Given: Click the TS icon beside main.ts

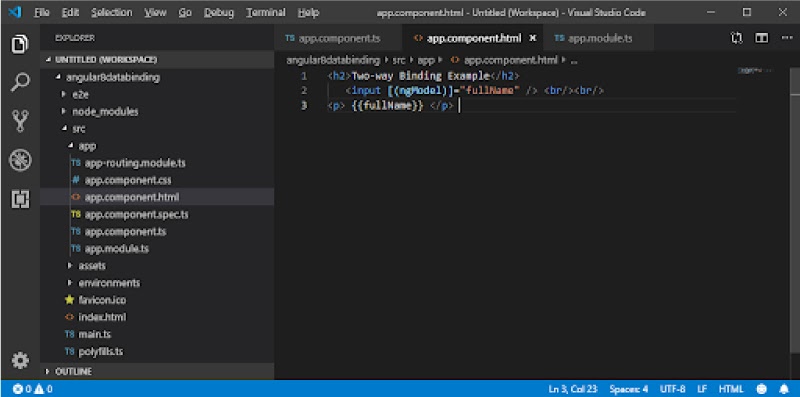Looking at the screenshot, I should (69, 334).
